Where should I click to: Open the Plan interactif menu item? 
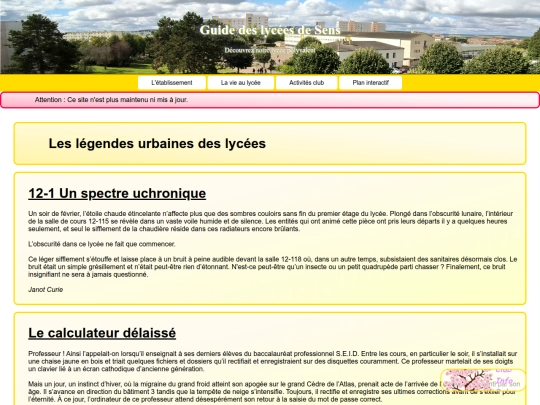point(371,83)
